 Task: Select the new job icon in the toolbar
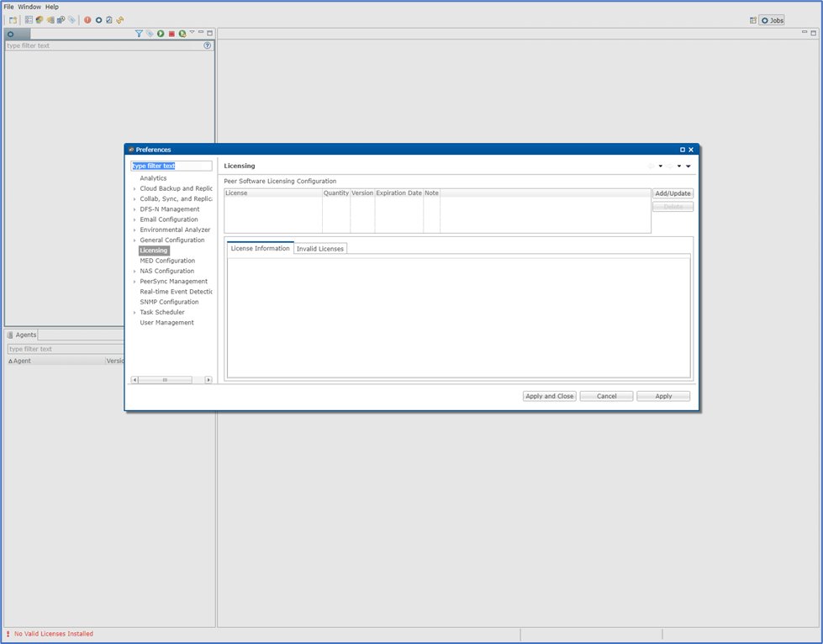(x=13, y=18)
